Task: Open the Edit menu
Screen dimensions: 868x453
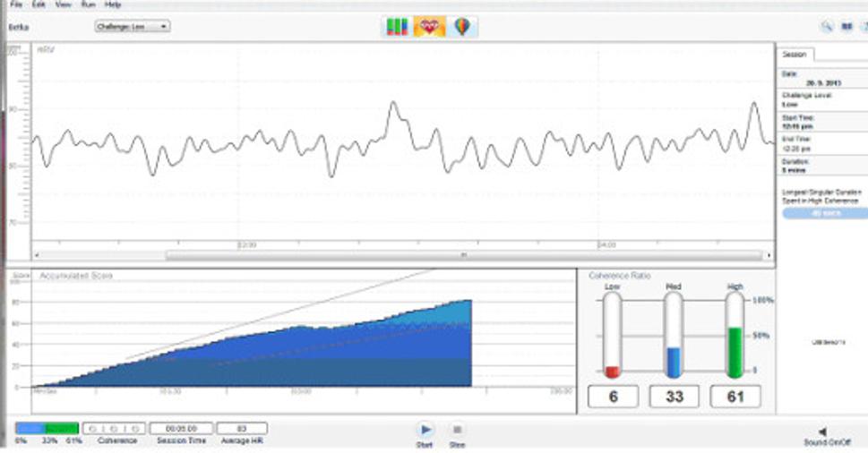Action: (x=39, y=4)
